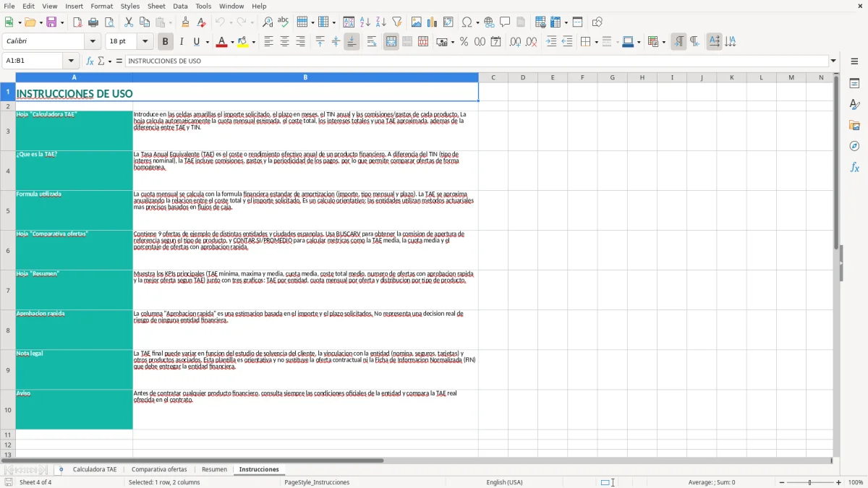Image resolution: width=868 pixels, height=488 pixels.
Task: Open the Font Name dropdown
Action: [93, 42]
